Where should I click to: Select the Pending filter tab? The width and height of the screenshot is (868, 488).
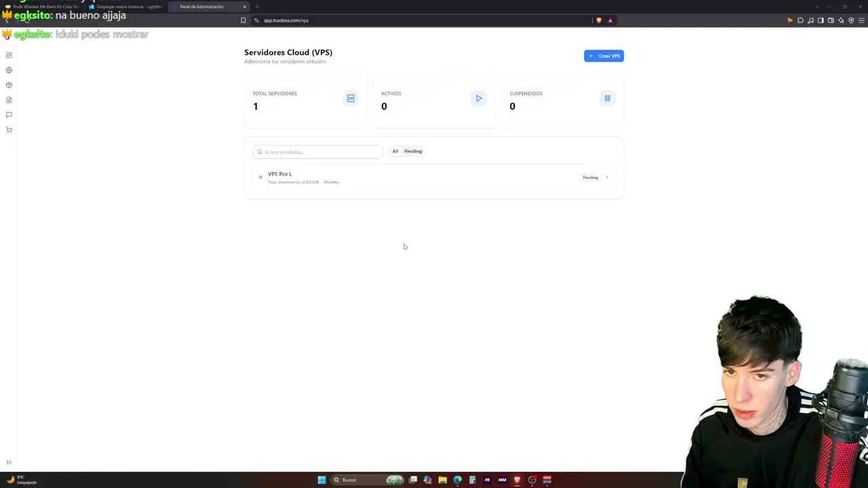[x=413, y=151]
